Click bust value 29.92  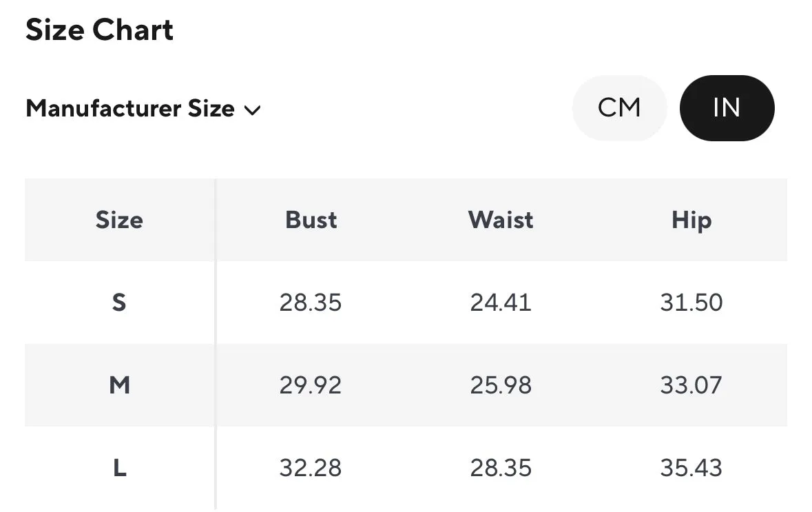click(311, 386)
